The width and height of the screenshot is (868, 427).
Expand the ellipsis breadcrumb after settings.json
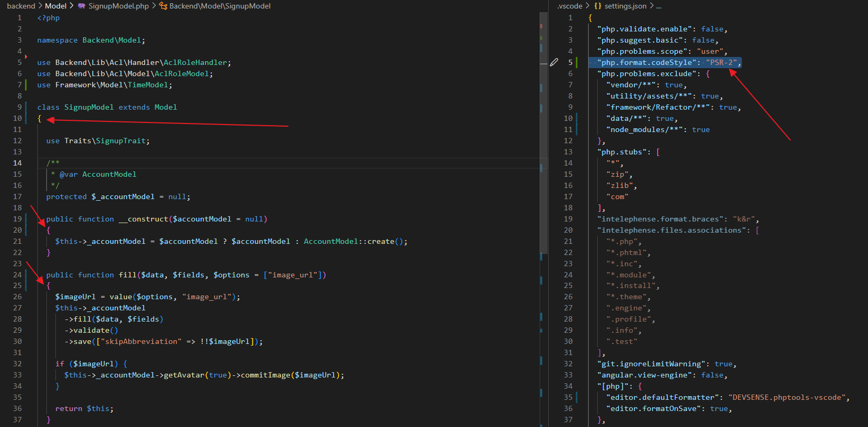tap(659, 6)
